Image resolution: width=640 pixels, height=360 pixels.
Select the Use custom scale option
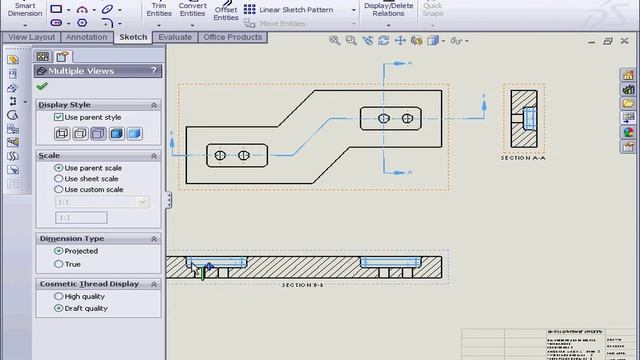(58, 189)
